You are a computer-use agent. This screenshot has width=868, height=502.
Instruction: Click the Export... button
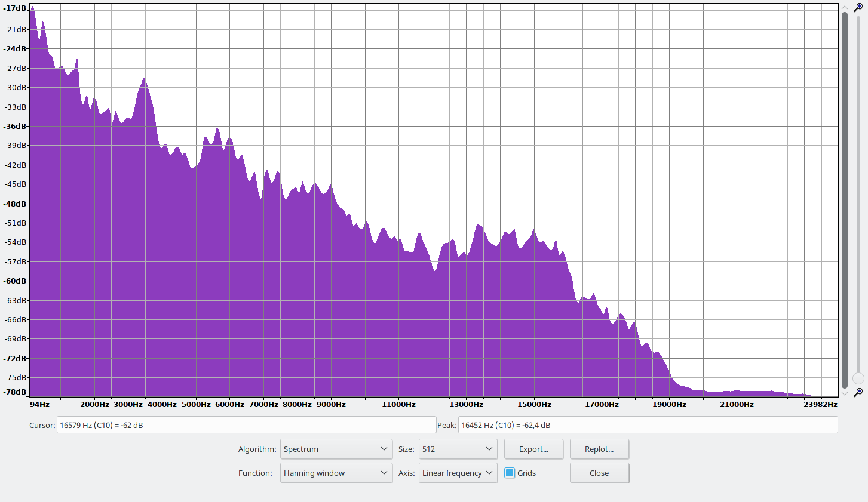(533, 449)
